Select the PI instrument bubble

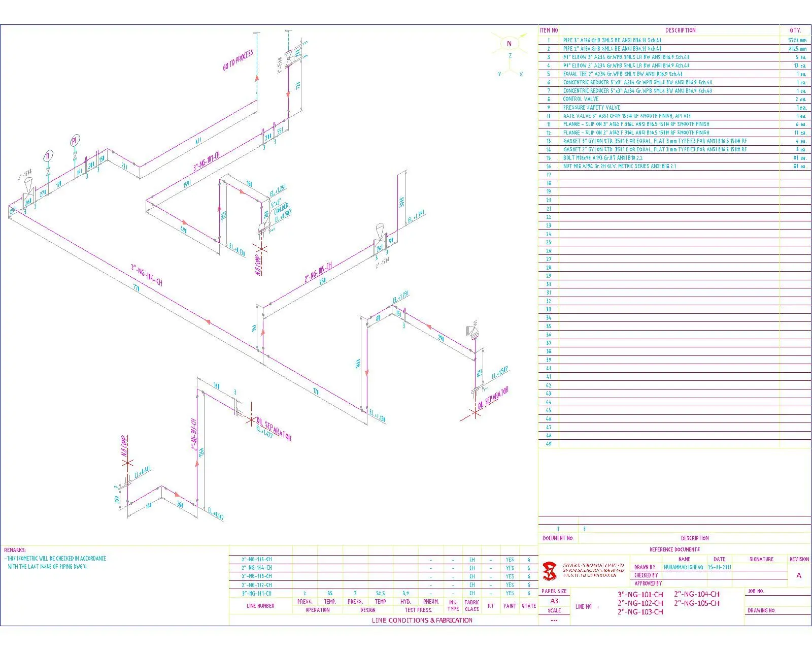75,140
